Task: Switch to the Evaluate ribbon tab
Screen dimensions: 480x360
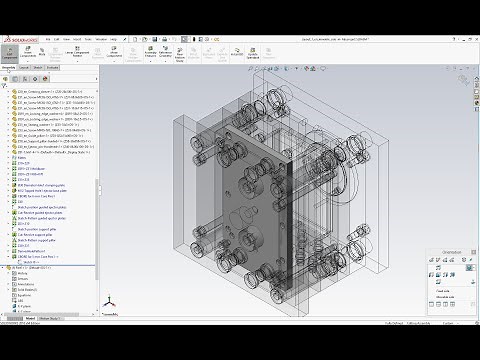Action: click(x=52, y=67)
